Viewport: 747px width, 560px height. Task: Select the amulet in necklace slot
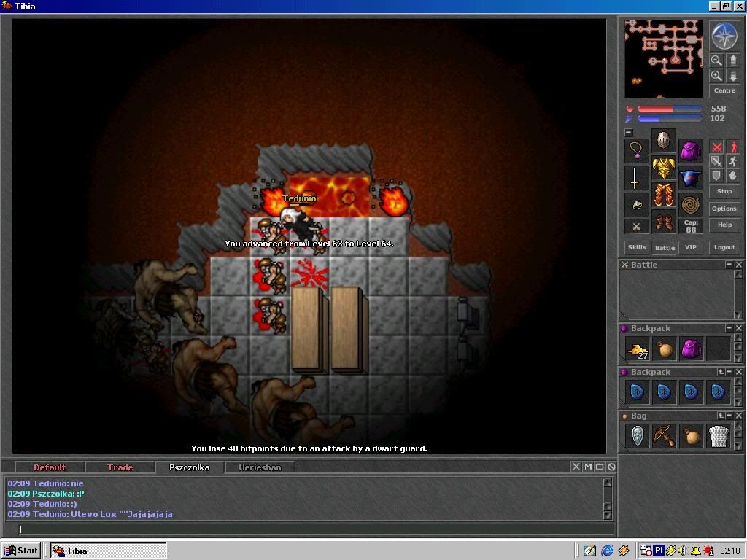coord(636,151)
